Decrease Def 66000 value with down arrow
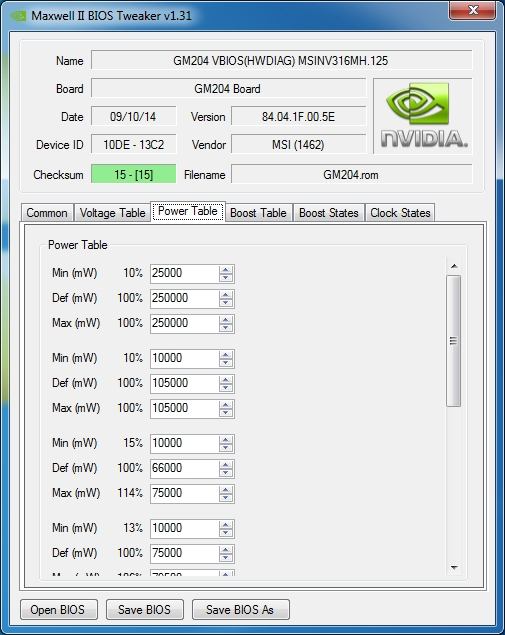Image resolution: width=505 pixels, height=635 pixels. (226, 473)
